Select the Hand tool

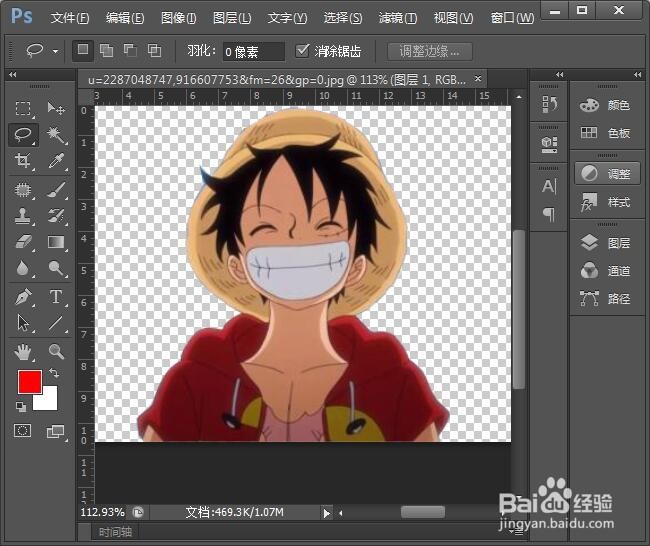coord(23,352)
